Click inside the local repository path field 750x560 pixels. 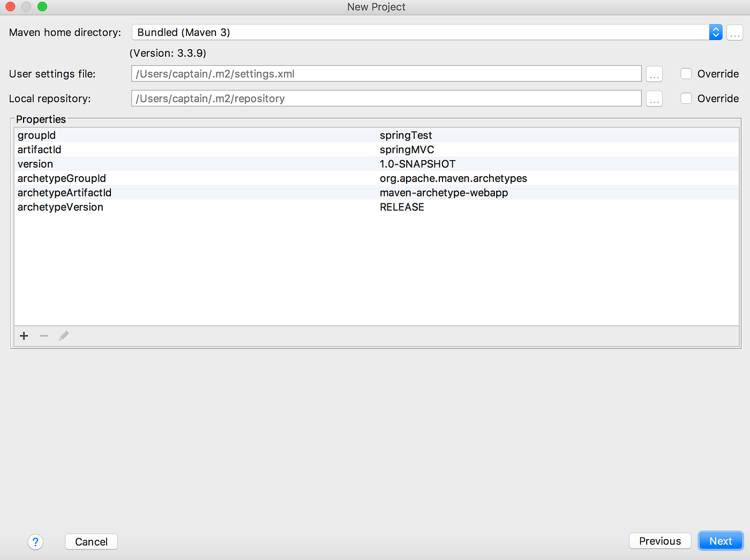click(375, 99)
